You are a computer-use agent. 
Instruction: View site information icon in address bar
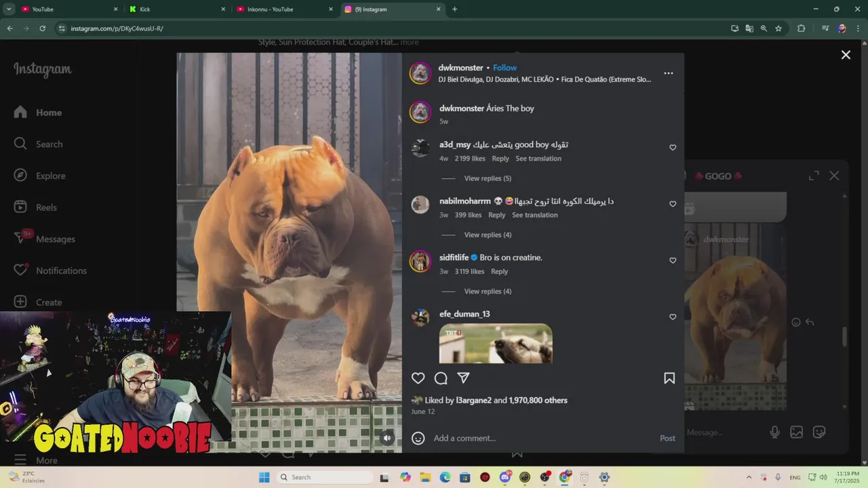(62, 28)
